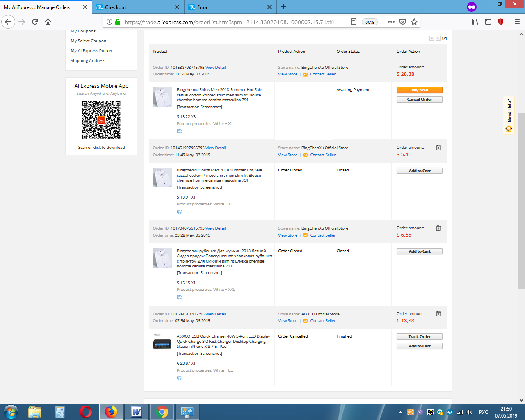The width and height of the screenshot is (525, 420).
Task: Toggle reader view in address bar
Action: (x=354, y=22)
